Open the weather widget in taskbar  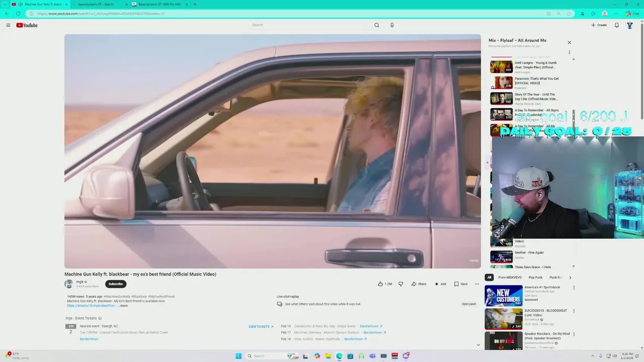click(18, 356)
